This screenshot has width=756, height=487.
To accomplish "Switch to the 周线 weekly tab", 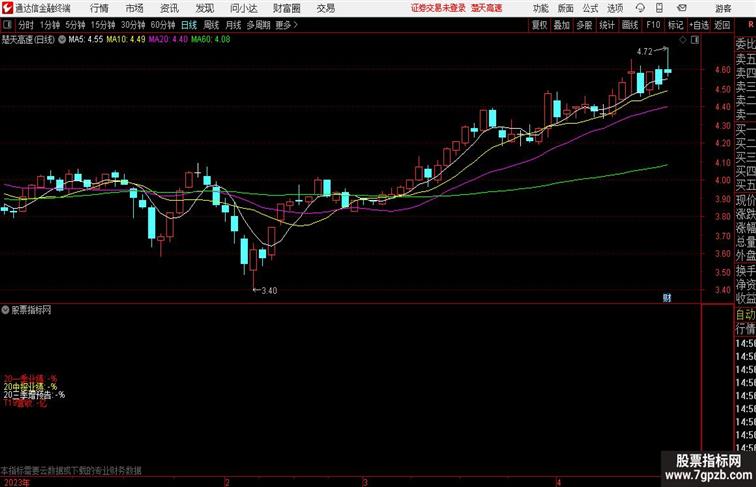I will (211, 25).
